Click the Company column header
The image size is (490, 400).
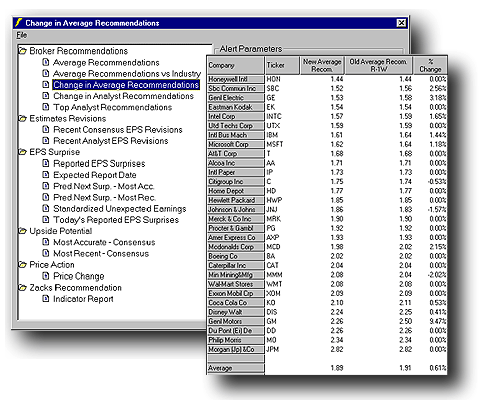pos(235,65)
